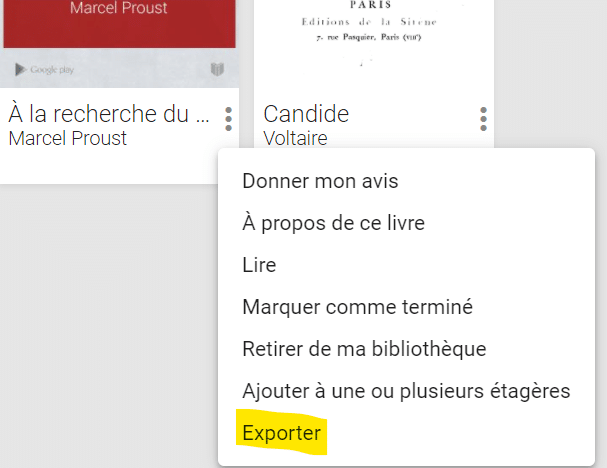607x468 pixels.
Task: Choose Marquer comme terminé
Action: tap(357, 307)
